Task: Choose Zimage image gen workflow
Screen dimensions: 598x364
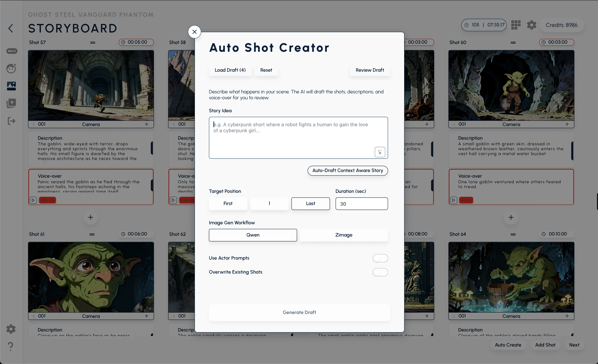Action: (344, 235)
